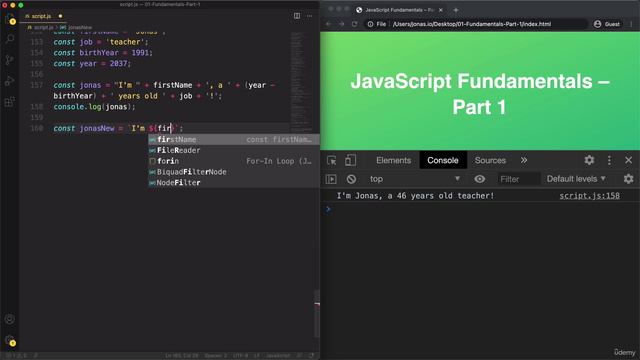Click the console.log(jonas) line in the editor
This screenshot has height=360, width=640.
coord(94,107)
